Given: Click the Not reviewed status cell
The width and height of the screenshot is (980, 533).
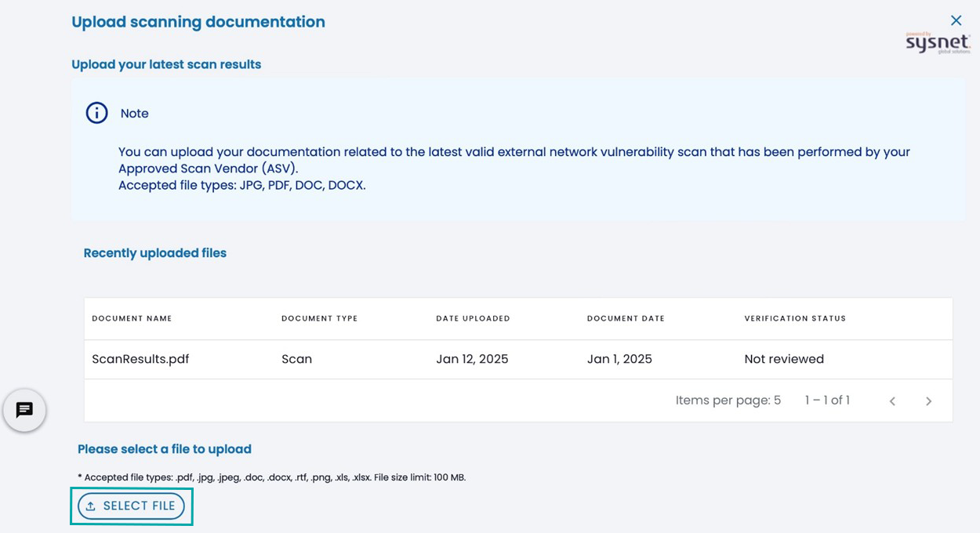Looking at the screenshot, I should pos(784,359).
